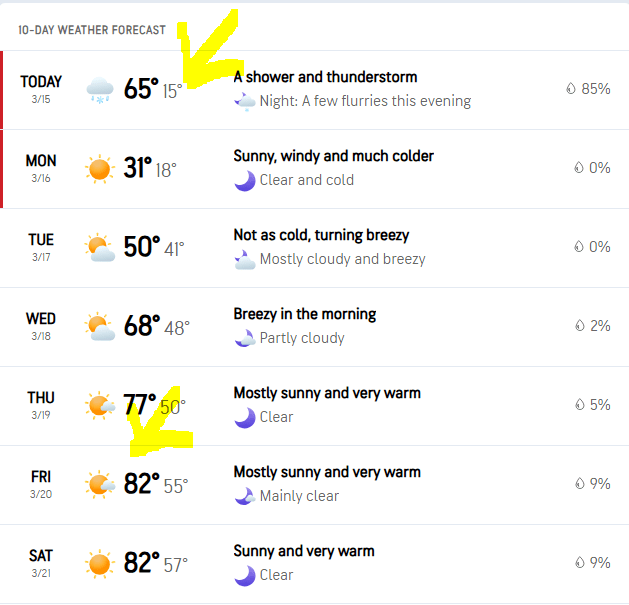Click Tuesday's partly cloudy weather icon

pyautogui.click(x=100, y=247)
